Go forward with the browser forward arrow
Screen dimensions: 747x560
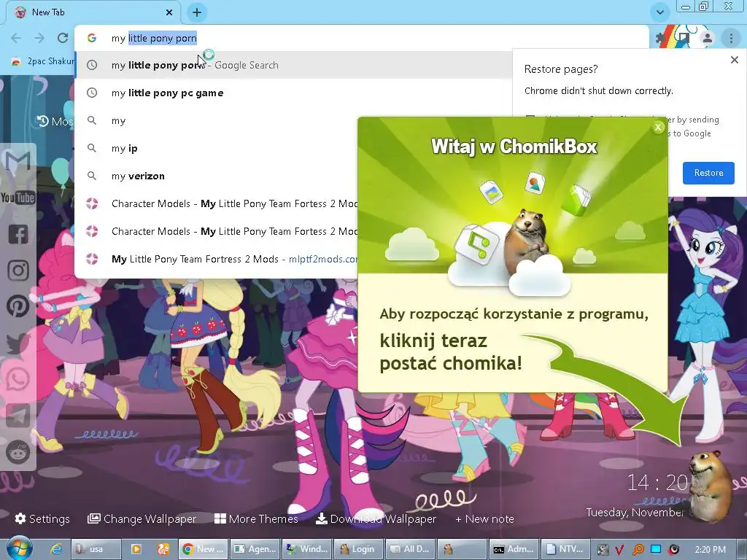pos(39,38)
